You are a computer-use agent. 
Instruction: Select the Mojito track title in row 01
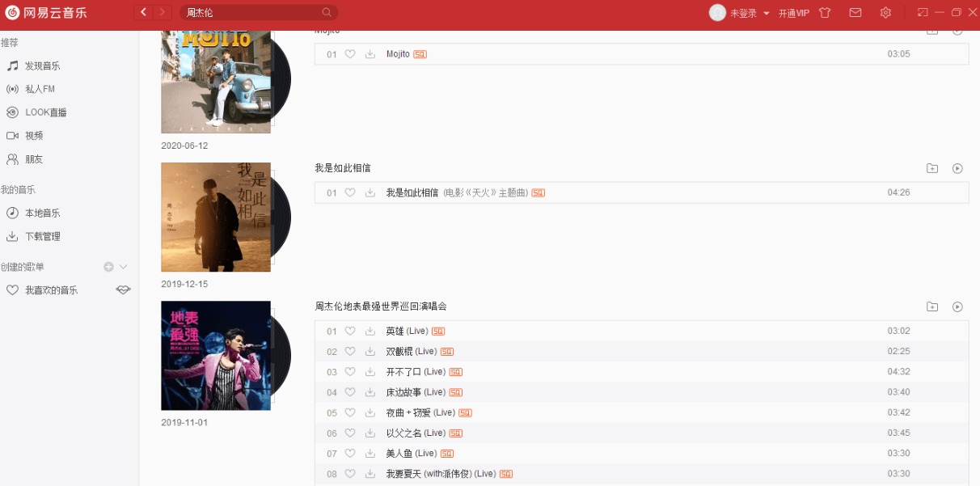click(398, 54)
